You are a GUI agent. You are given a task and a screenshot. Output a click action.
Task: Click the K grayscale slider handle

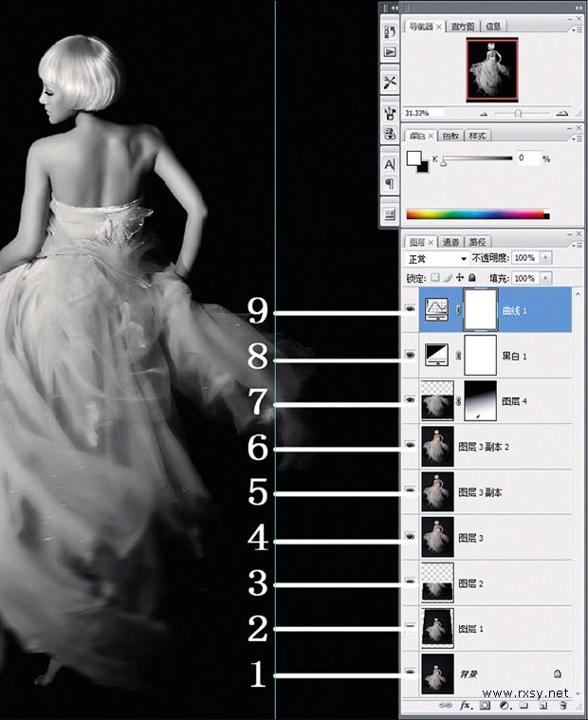click(x=444, y=162)
